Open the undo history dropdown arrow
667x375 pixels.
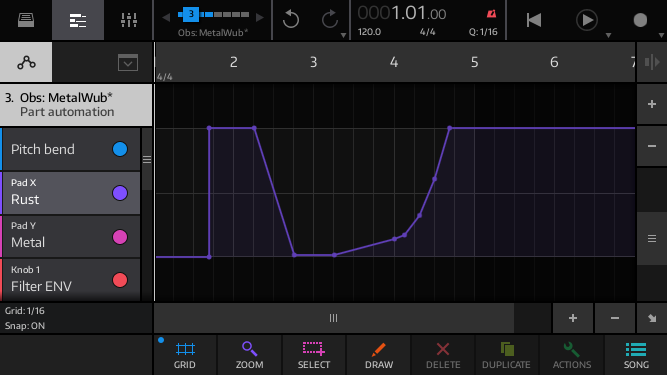343,36
